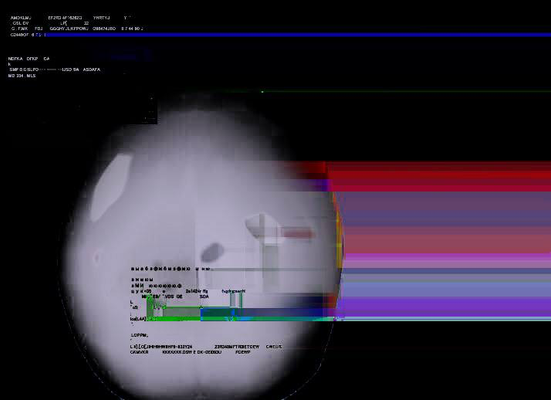
Task: Click the blue segment of the colored bar
Action: click(x=262, y=312)
